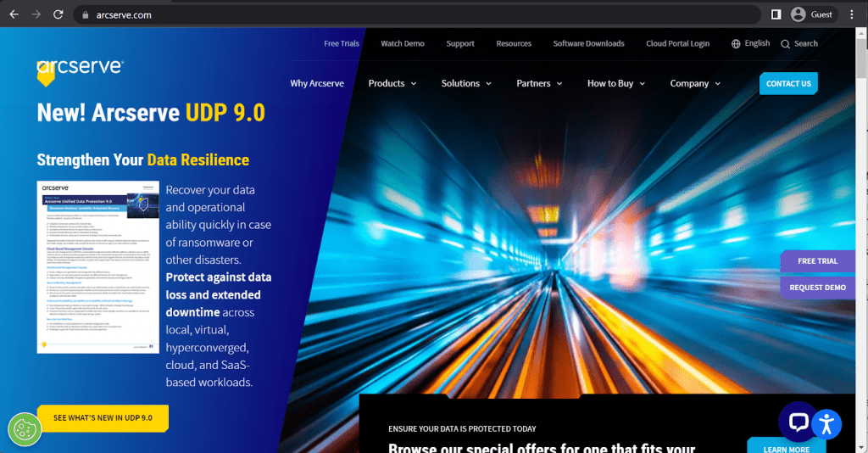Image resolution: width=868 pixels, height=453 pixels.
Task: Open the How to Buy menu
Action: [615, 83]
